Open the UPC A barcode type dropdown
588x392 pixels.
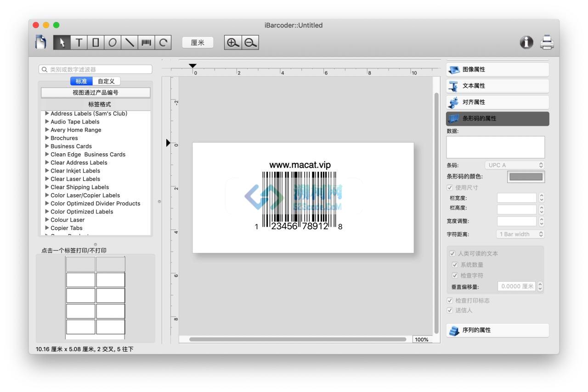click(514, 165)
